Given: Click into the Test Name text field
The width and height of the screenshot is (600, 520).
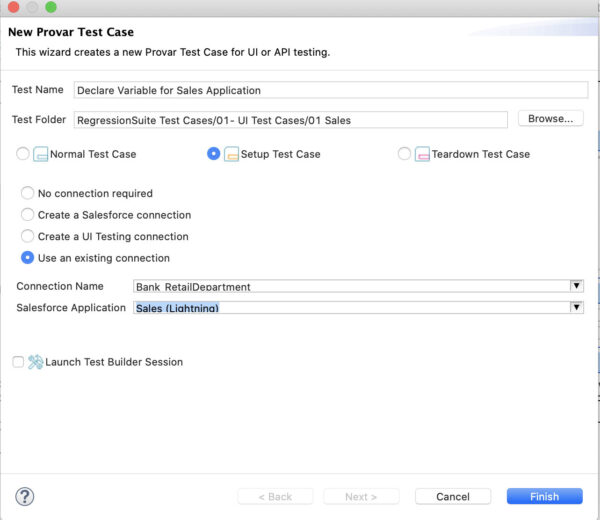Looking at the screenshot, I should pyautogui.click(x=328, y=90).
